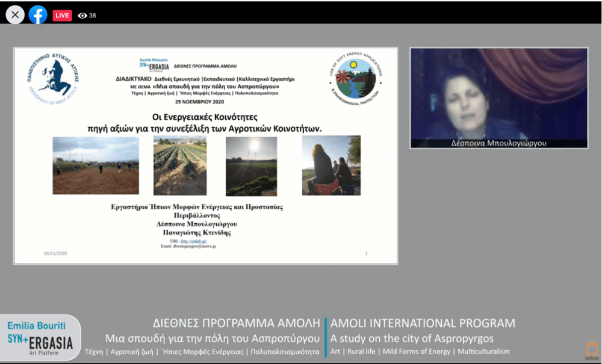Close the live video with X button

pos(15,15)
